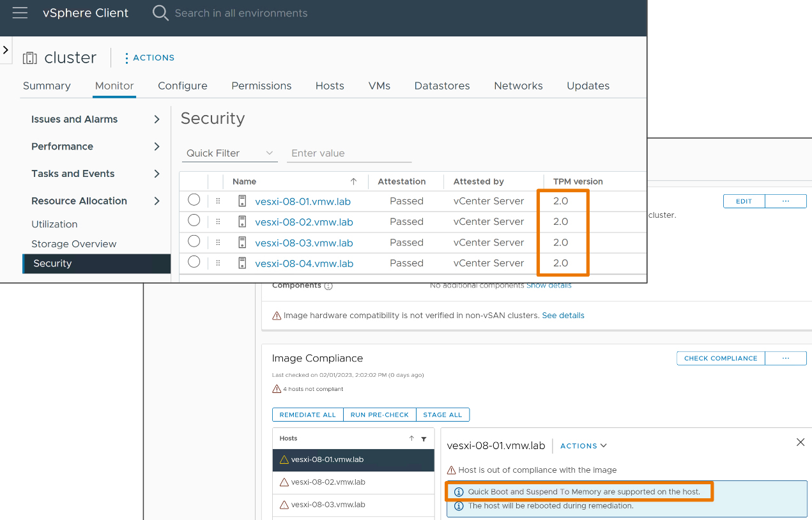This screenshot has width=812, height=520.
Task: Click REMEDIATE ALL button
Action: [x=308, y=415]
